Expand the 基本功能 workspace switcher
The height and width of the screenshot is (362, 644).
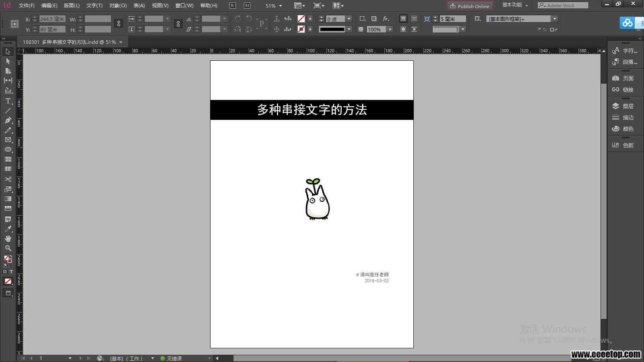pos(515,5)
